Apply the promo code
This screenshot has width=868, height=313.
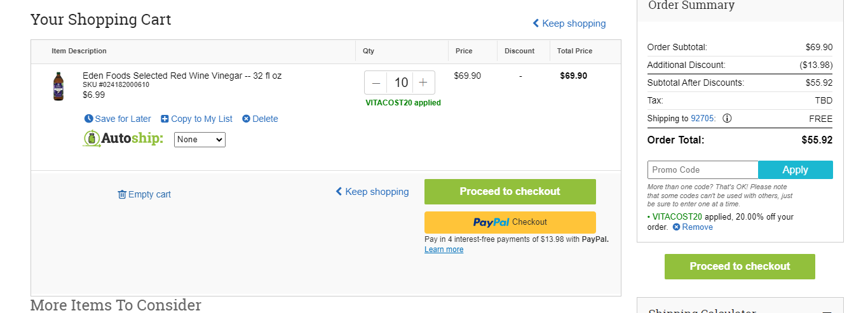(x=796, y=170)
